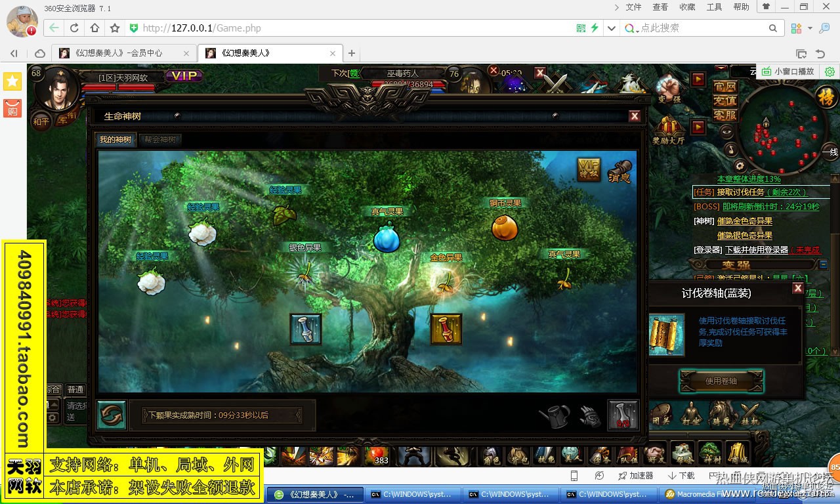Click the 使用卷轴 button

click(x=721, y=381)
